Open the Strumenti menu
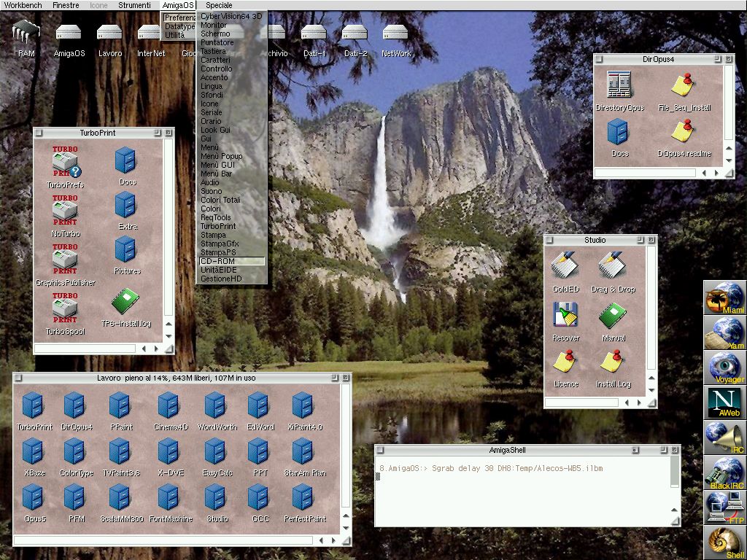Screen dimensions: 747x560 (x=134, y=5)
